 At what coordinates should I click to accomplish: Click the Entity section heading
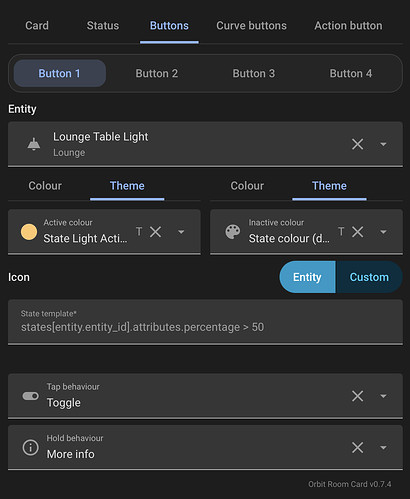tap(22, 109)
